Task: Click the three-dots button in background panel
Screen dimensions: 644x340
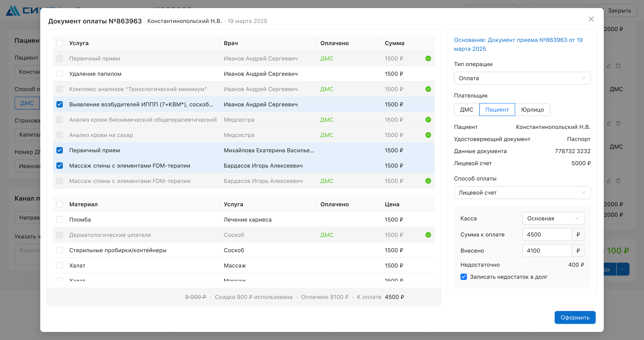Action: [x=623, y=269]
